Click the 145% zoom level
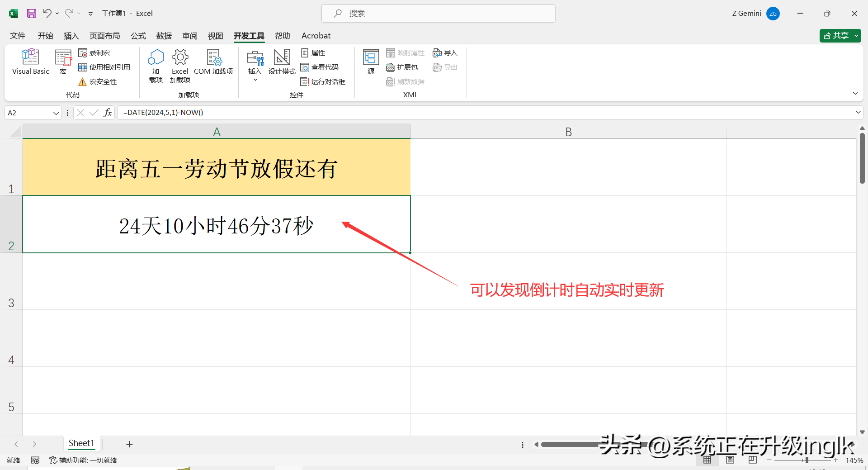868x470 pixels. point(854,460)
